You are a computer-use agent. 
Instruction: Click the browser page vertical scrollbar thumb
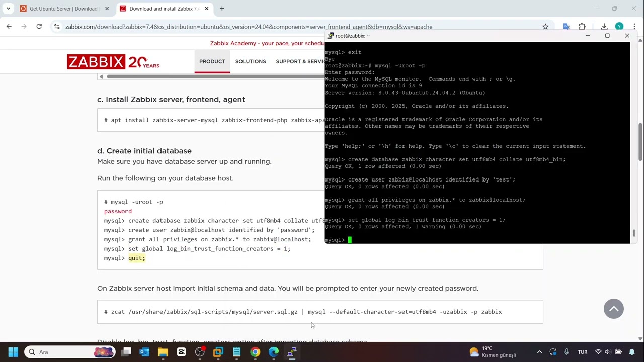[640, 142]
